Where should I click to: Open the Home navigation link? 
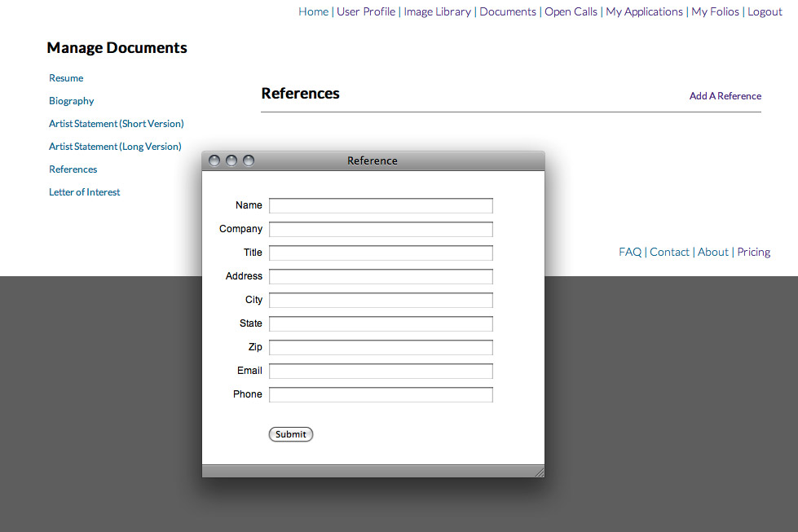314,11
